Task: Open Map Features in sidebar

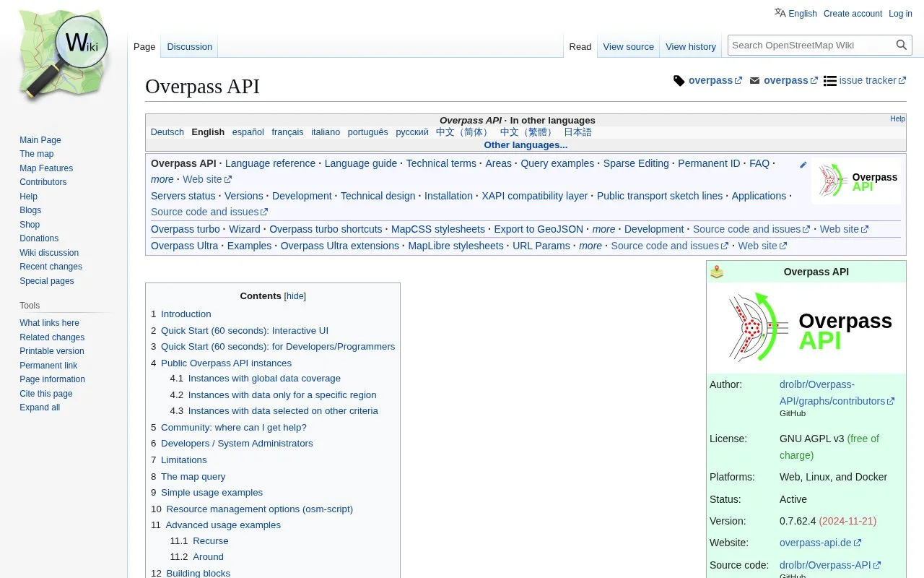Action: [x=46, y=168]
